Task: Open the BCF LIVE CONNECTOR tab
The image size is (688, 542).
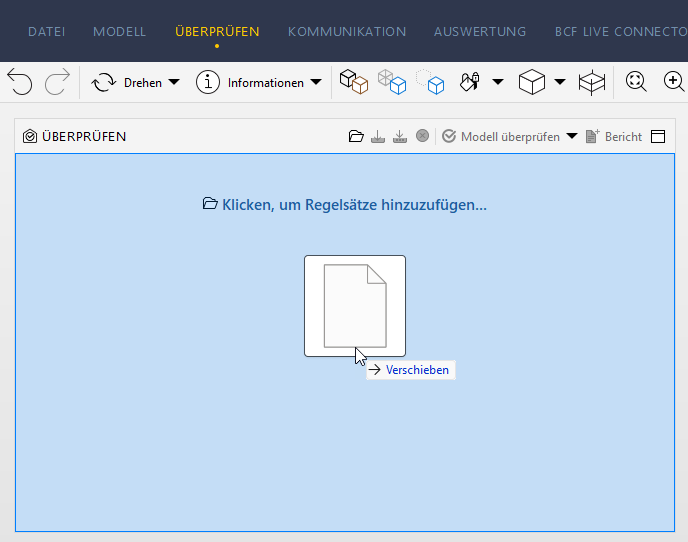Action: (621, 32)
